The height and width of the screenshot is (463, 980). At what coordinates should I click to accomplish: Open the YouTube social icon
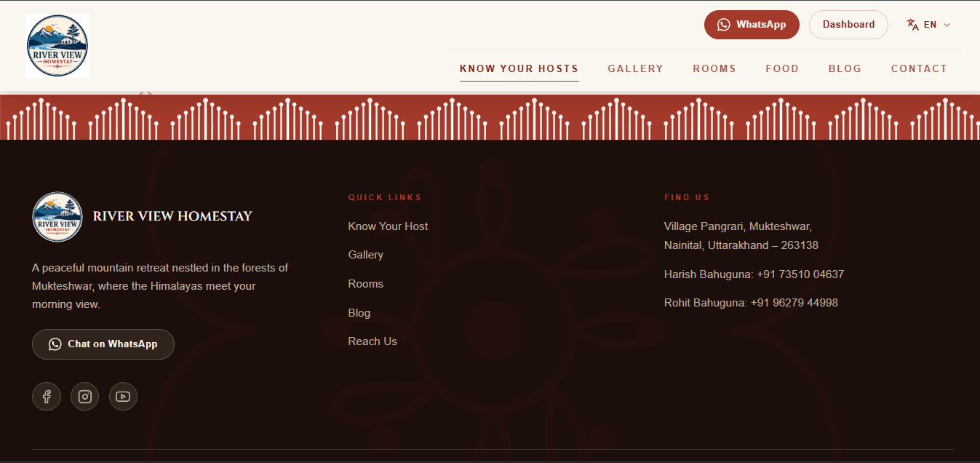[124, 397]
